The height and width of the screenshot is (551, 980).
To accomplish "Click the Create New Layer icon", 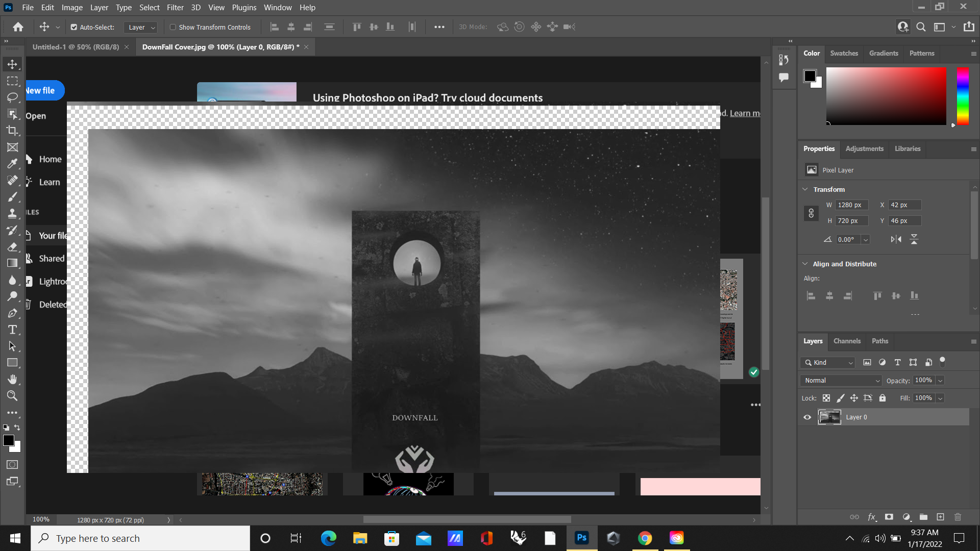I will (940, 517).
